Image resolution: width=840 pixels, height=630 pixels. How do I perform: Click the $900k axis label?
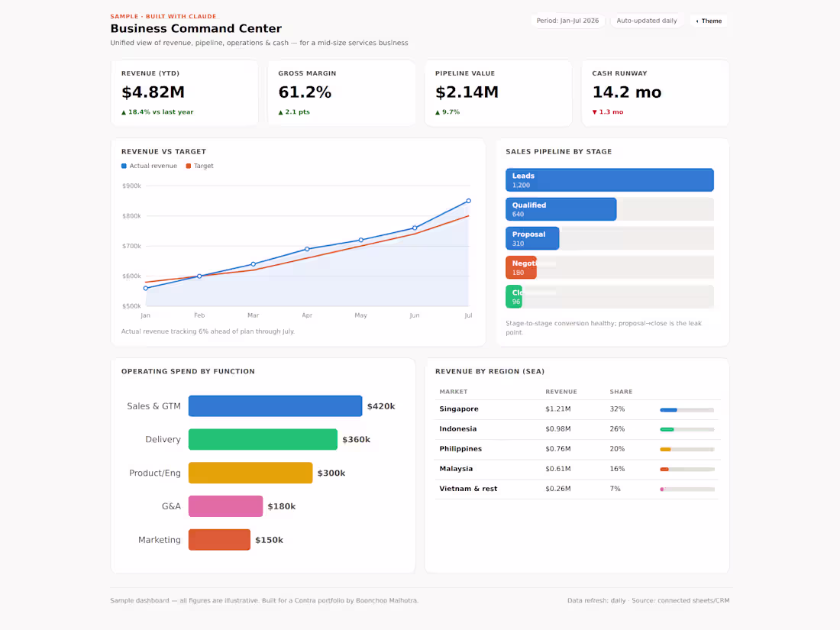131,186
